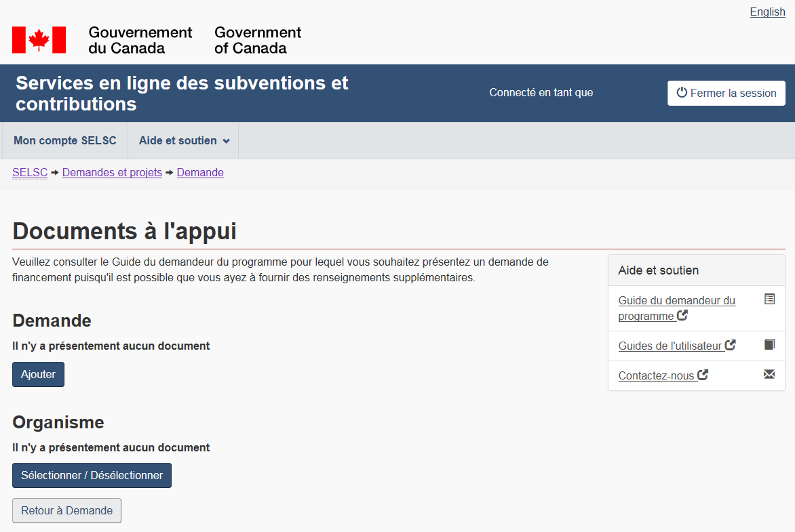Follow the SELSC breadcrumb link
795x532 pixels.
pos(30,173)
